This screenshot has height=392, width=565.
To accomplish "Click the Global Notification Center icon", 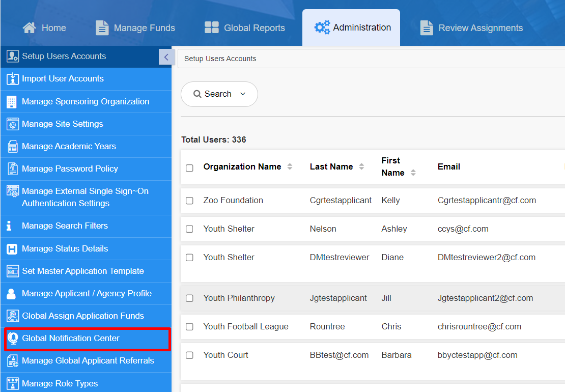I will [12, 339].
